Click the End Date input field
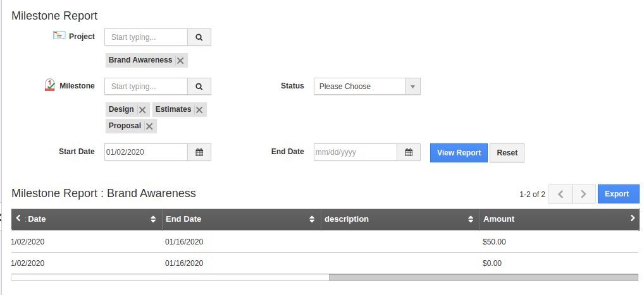Viewport: 644px width, 295px height. (355, 152)
